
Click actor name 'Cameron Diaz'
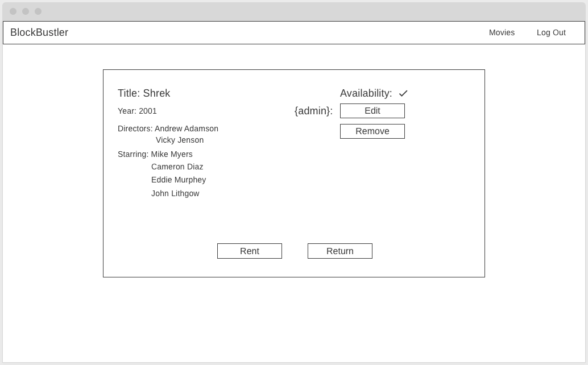tap(177, 167)
